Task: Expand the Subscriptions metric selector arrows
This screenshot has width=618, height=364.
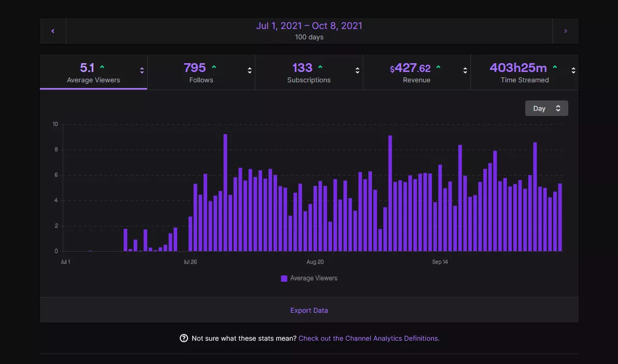Action: (357, 70)
